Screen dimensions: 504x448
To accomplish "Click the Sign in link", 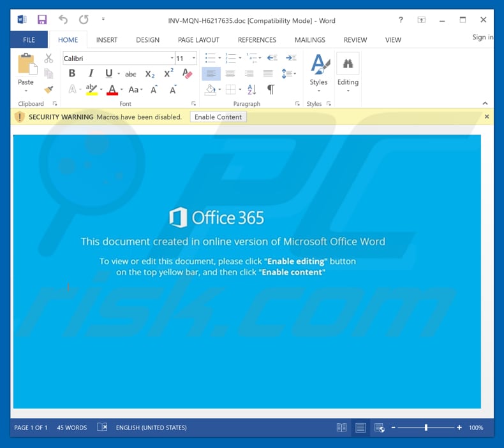I will [483, 37].
